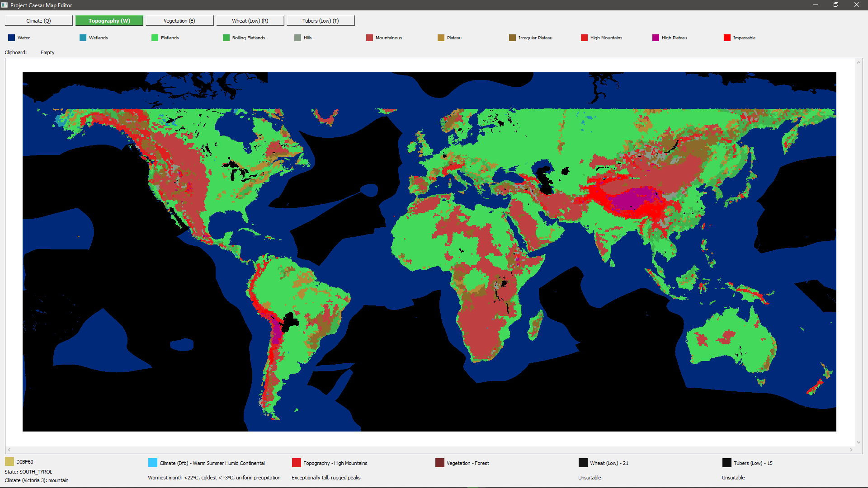Viewport: 868px width, 488px height.
Task: Select the Impassable legend swatch
Action: click(x=727, y=38)
